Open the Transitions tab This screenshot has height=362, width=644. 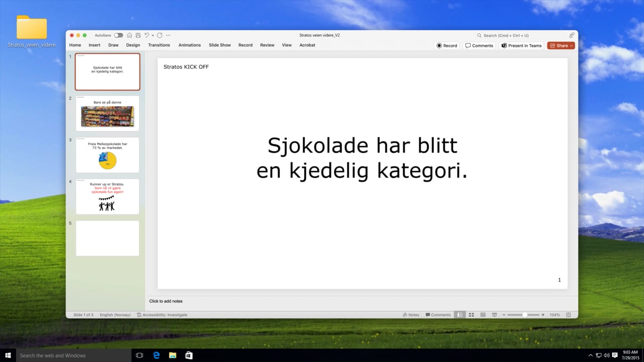pos(159,45)
